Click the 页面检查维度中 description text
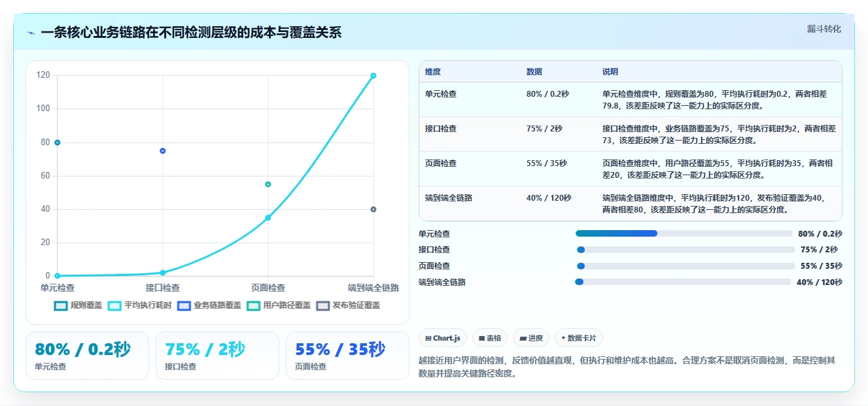The image size is (868, 406). [x=718, y=169]
